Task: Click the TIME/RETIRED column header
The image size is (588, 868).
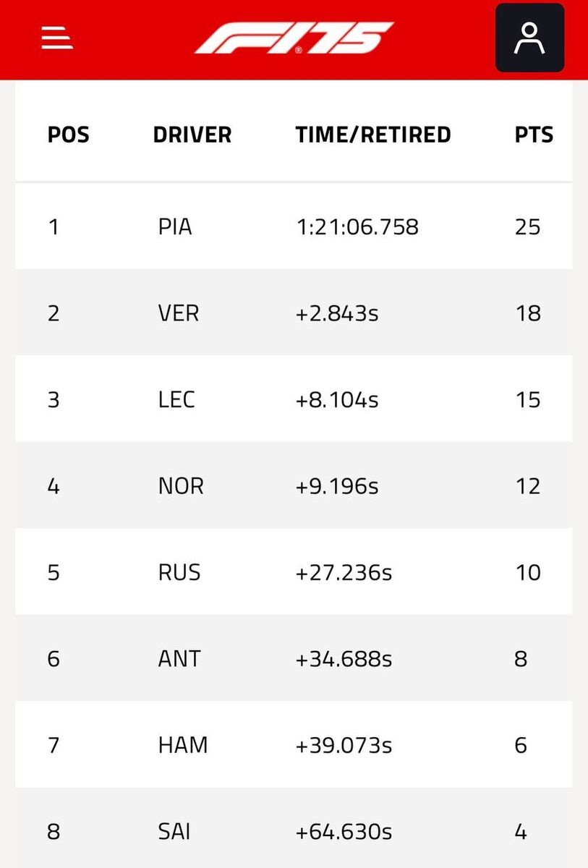Action: (x=373, y=135)
